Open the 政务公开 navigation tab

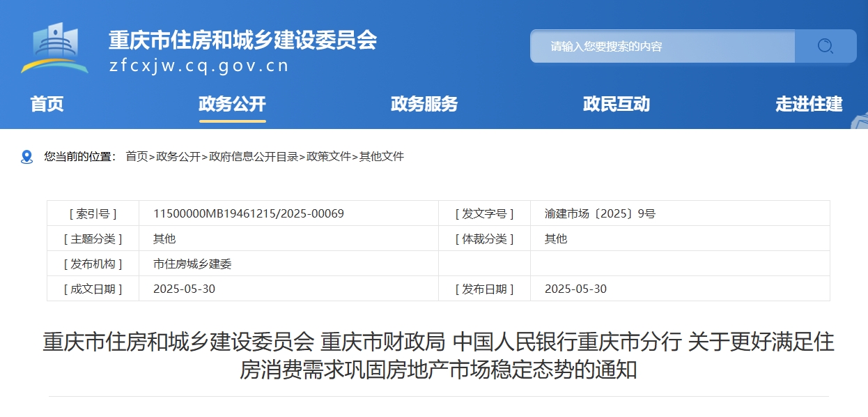[x=233, y=104]
